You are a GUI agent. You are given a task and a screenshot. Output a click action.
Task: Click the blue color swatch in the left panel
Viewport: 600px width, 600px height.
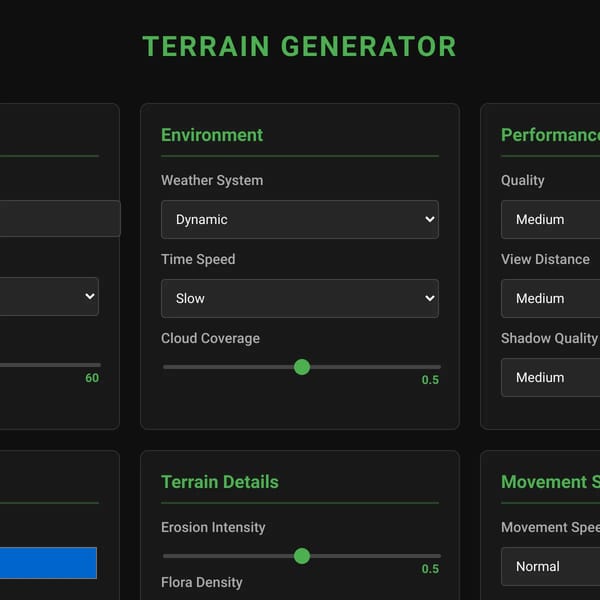coord(48,563)
